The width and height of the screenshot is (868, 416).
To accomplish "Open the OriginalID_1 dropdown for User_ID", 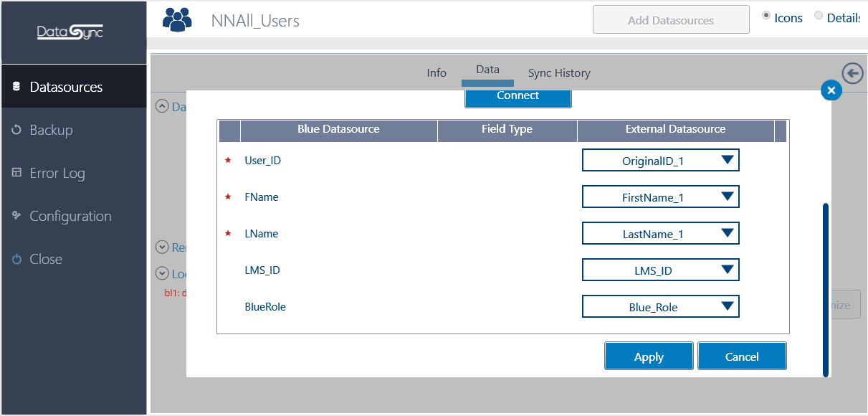I will point(660,160).
